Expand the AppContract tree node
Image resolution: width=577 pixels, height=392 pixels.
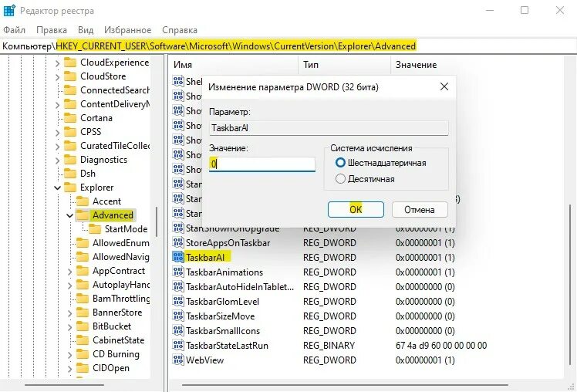tap(70, 272)
